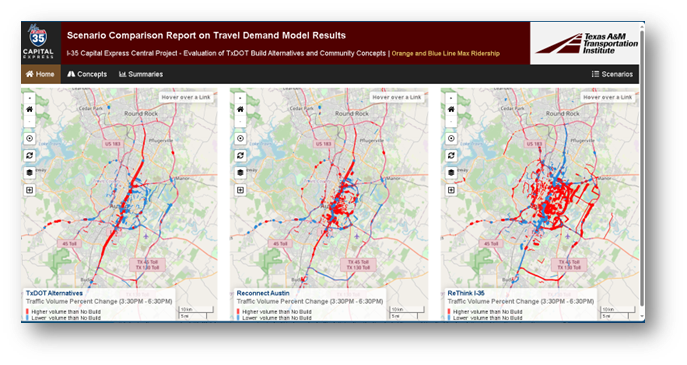Screen dimensions: 687x365
Task: Click the I-35 Capital Express logo
Action: click(38, 43)
